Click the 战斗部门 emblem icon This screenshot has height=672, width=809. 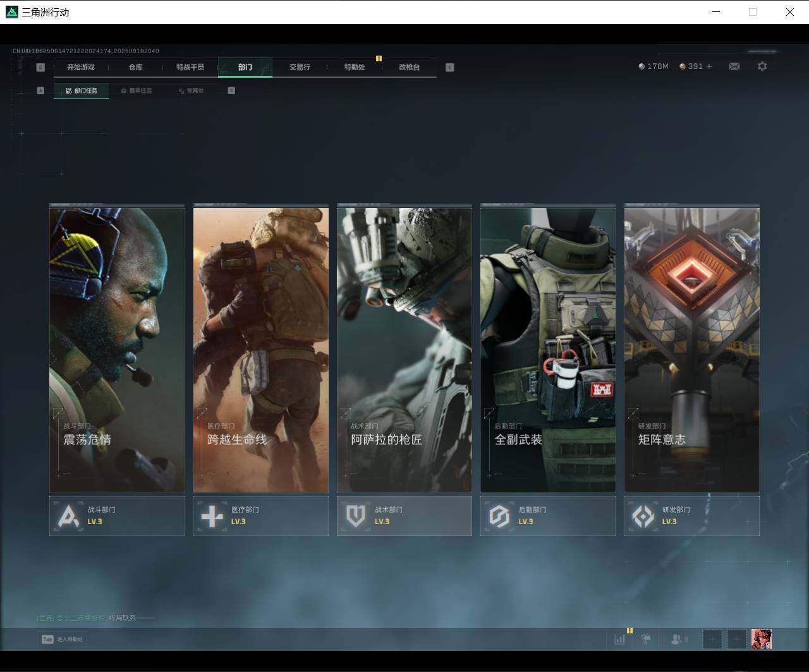click(68, 516)
